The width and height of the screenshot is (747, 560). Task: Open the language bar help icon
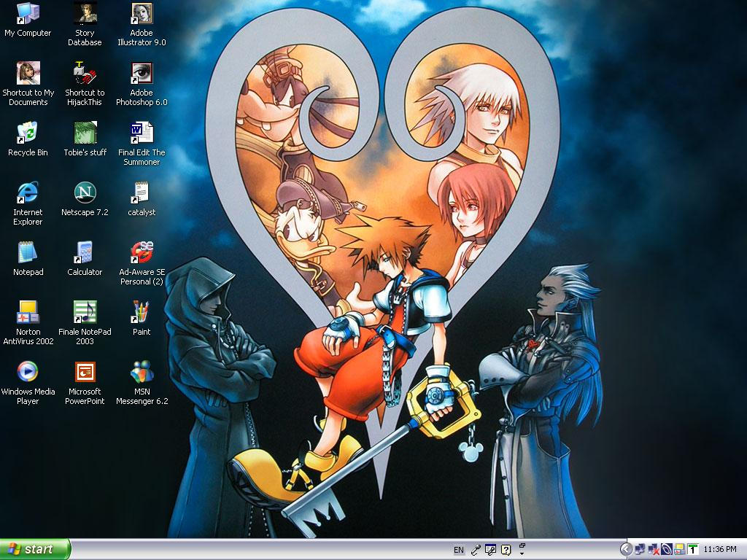pyautogui.click(x=506, y=550)
